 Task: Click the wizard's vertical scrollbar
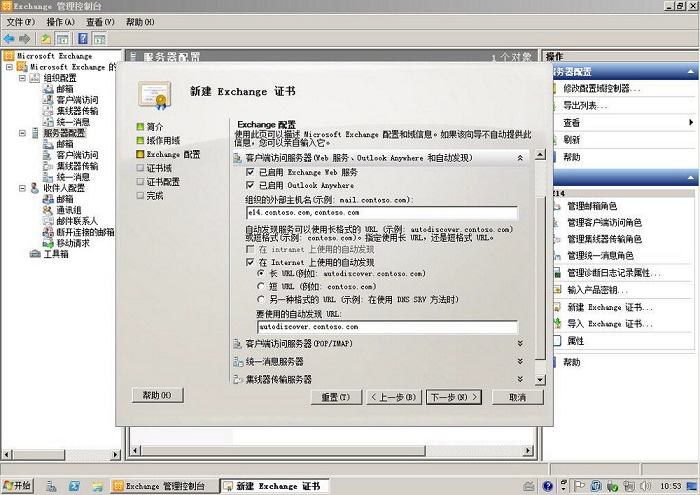(x=541, y=270)
